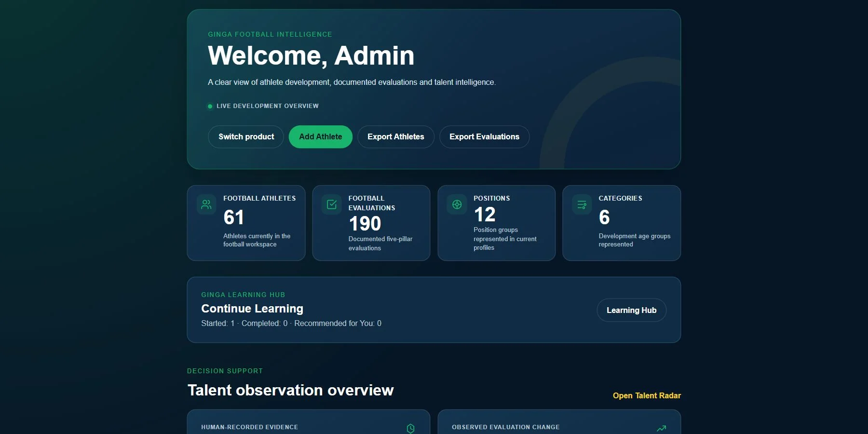Click HUMAN-RECORDED EVIDENCE card title
The height and width of the screenshot is (434, 868).
tap(249, 427)
